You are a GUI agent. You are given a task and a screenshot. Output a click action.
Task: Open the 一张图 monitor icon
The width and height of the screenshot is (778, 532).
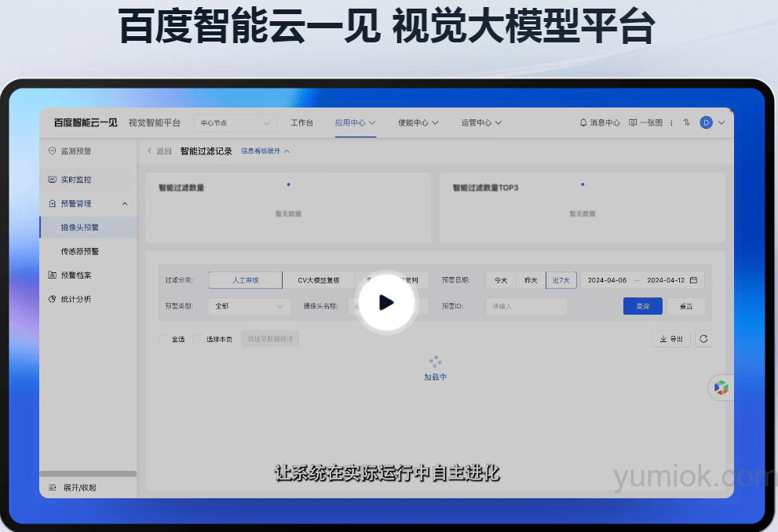click(633, 122)
